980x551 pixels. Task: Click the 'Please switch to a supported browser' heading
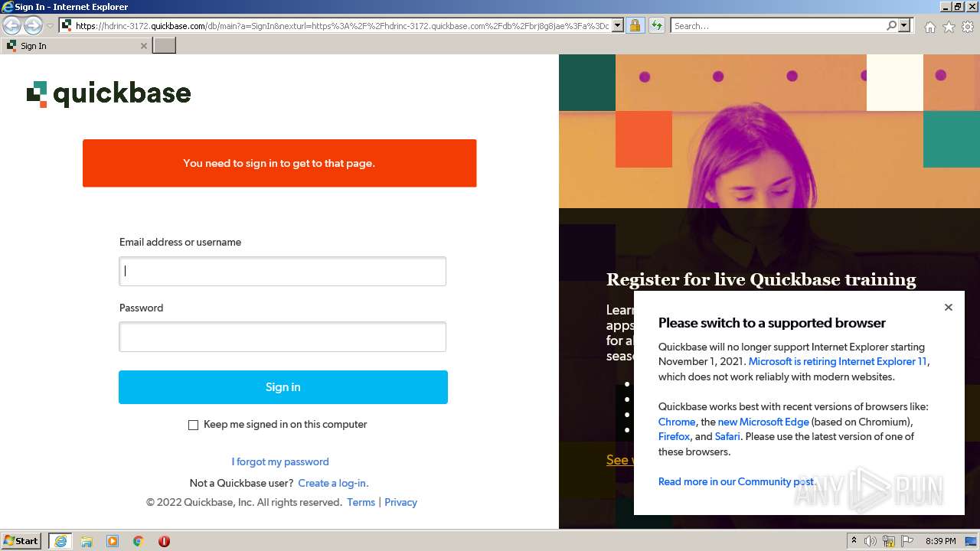(772, 323)
